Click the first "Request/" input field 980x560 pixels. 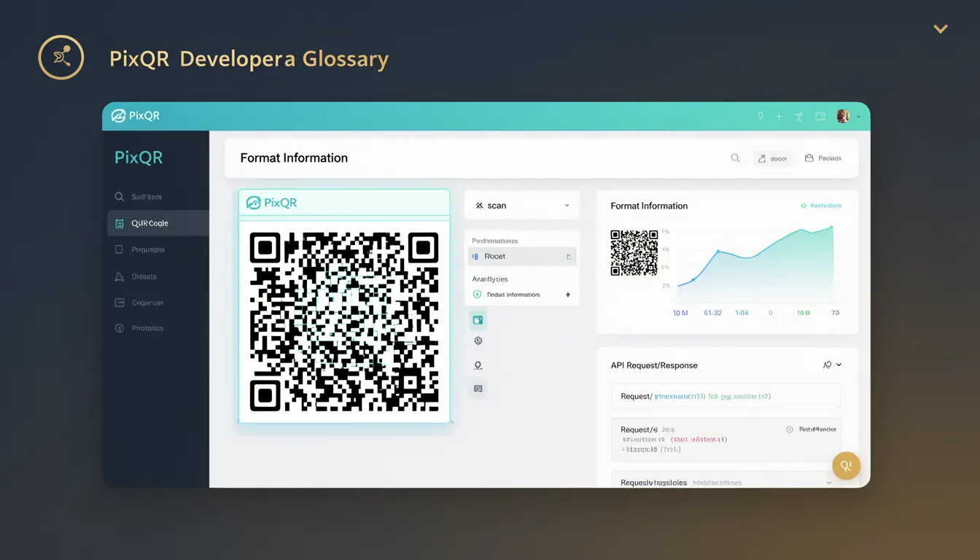click(x=726, y=397)
